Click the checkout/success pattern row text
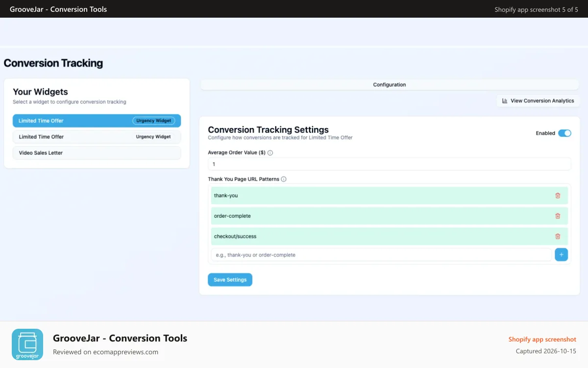The height and width of the screenshot is (368, 588). 235,237
